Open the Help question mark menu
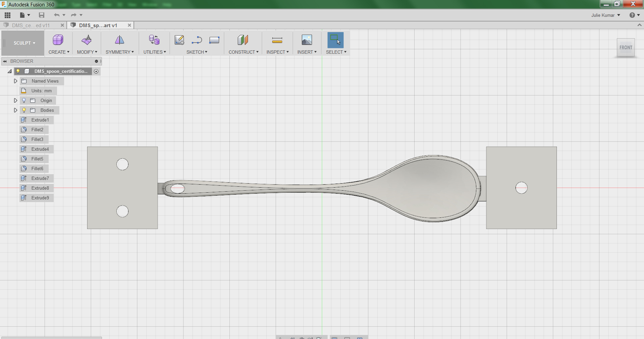 [x=634, y=15]
